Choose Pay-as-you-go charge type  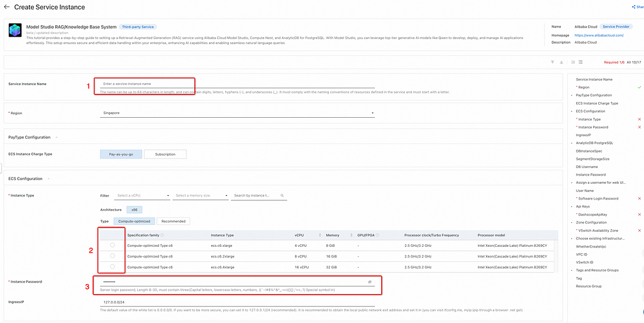point(121,154)
